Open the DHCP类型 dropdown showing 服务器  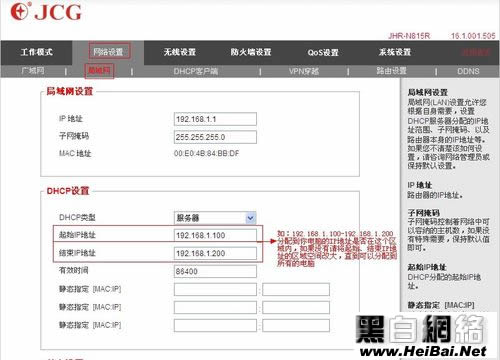pos(215,218)
